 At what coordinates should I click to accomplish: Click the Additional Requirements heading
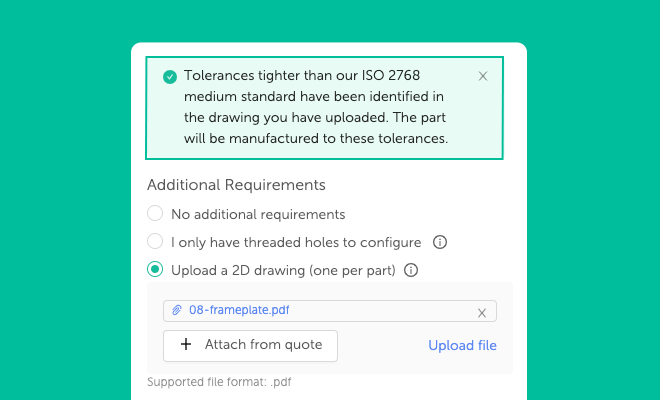(x=236, y=185)
